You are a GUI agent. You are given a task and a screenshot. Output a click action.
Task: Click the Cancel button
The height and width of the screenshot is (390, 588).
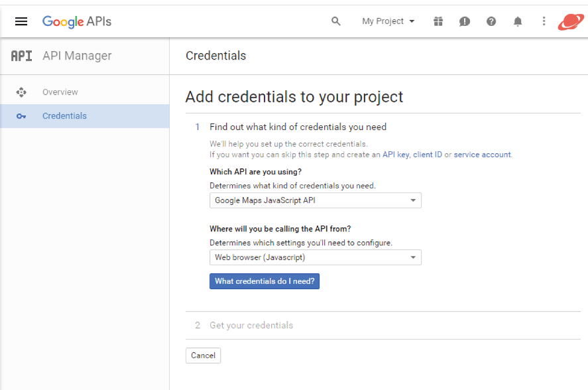click(x=203, y=356)
